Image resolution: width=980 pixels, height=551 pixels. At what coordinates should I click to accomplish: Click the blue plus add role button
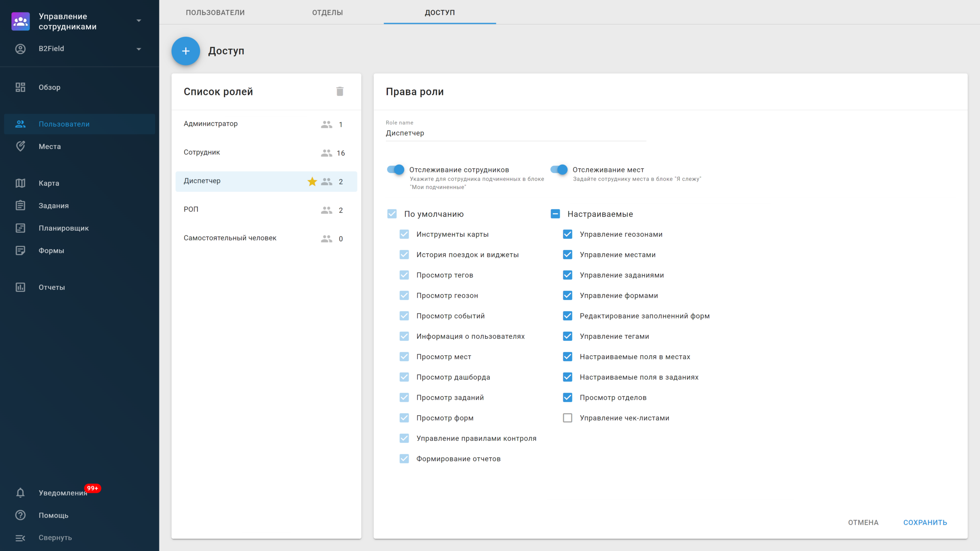186,51
